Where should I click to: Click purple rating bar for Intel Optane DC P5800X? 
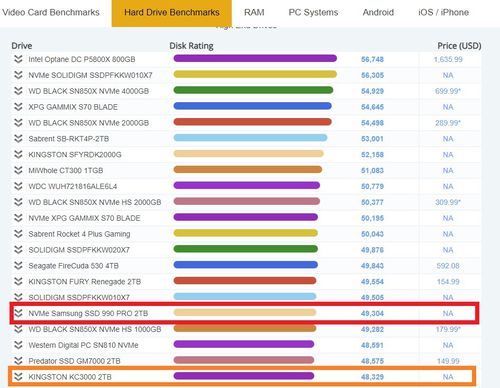(255, 59)
